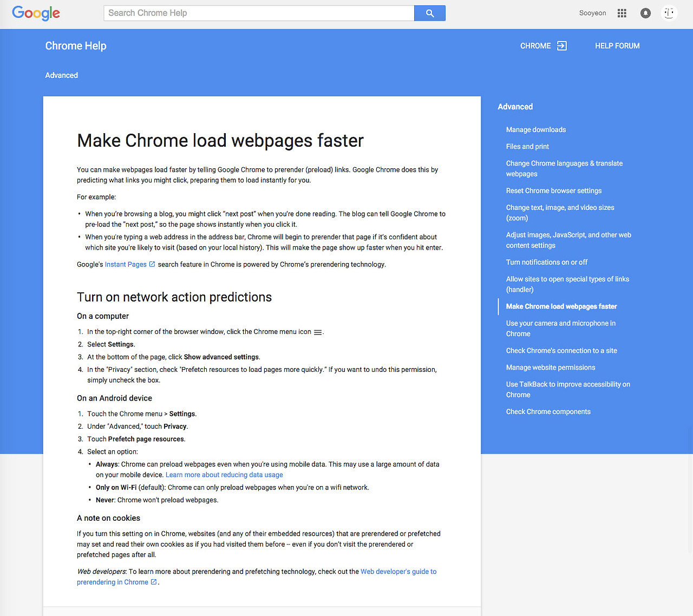This screenshot has height=616, width=693.
Task: Click the Google logo
Action: click(x=36, y=13)
